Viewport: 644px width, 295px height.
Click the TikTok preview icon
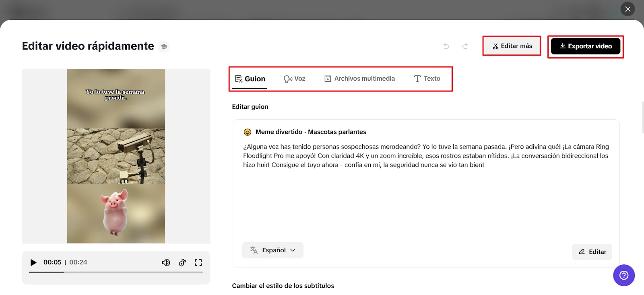(x=182, y=262)
